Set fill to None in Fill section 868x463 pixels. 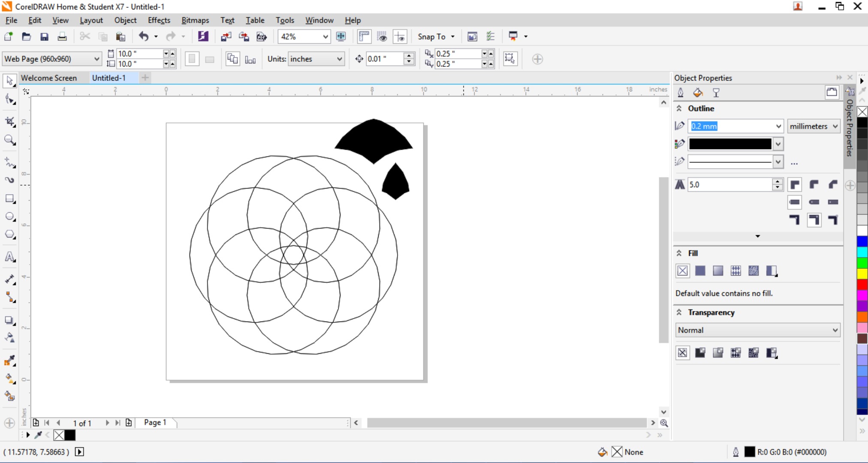coord(682,271)
